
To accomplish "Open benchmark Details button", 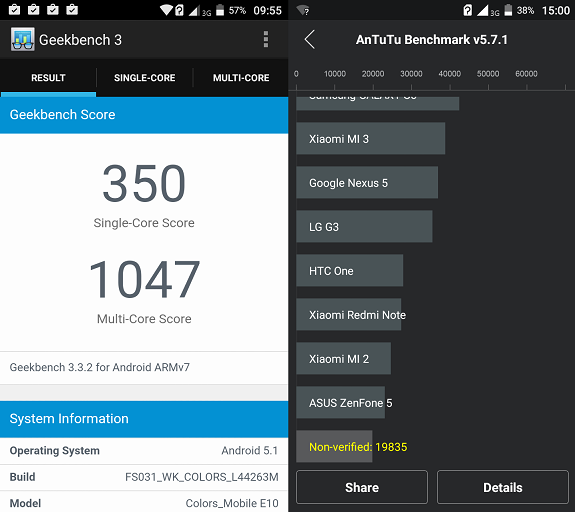I will coord(503,487).
